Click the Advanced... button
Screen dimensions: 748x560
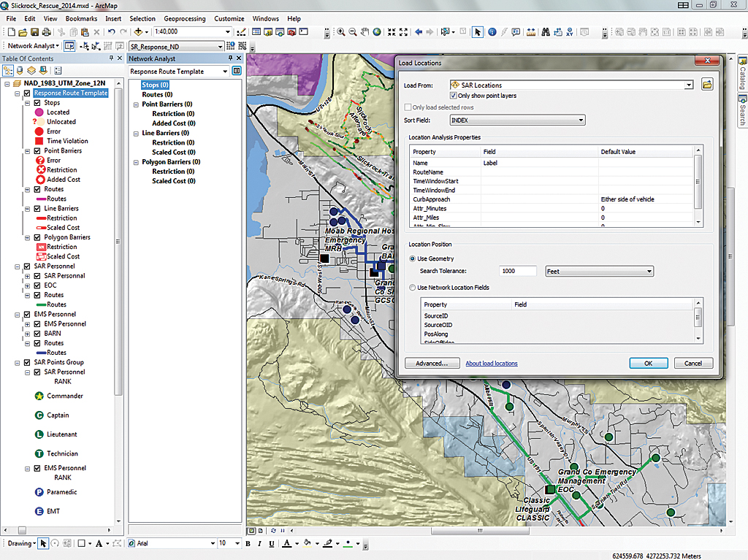[432, 363]
